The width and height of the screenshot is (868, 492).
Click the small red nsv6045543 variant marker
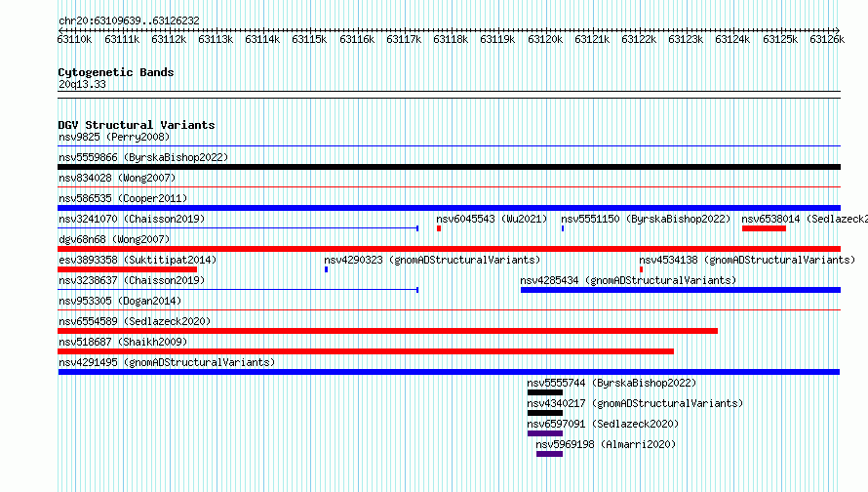pyautogui.click(x=439, y=228)
